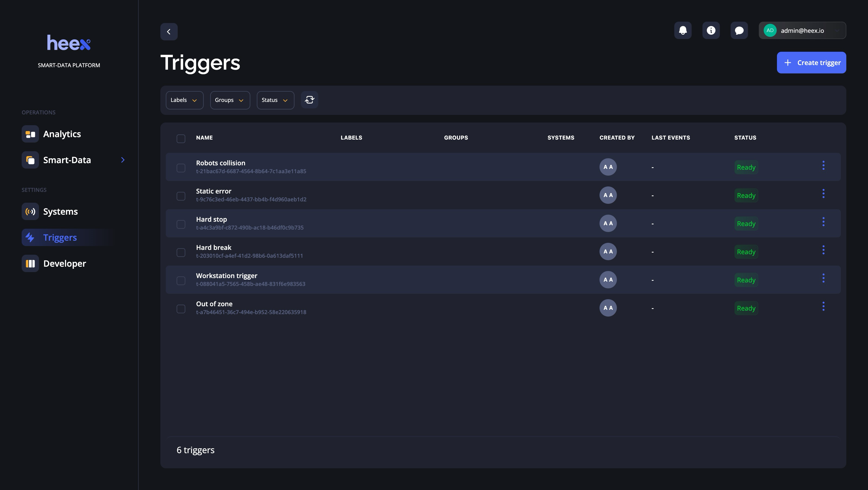Click the back arrow button
This screenshot has width=868, height=490.
coord(169,32)
